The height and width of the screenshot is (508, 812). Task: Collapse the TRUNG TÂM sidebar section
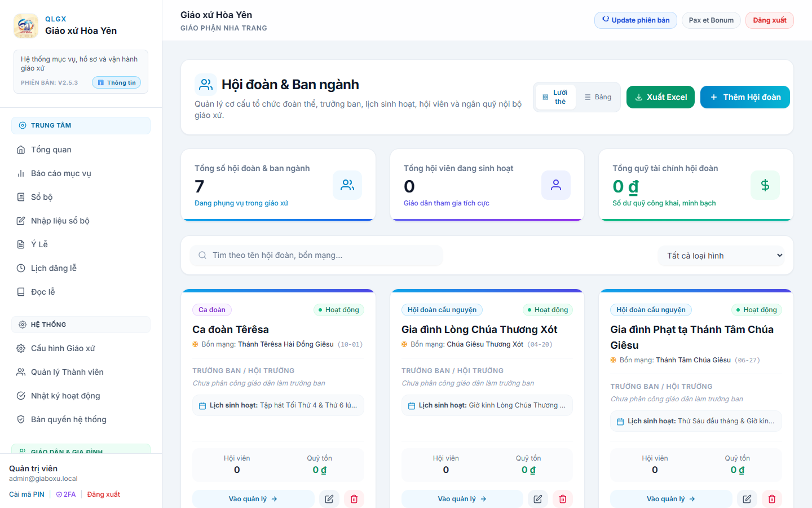click(81, 125)
